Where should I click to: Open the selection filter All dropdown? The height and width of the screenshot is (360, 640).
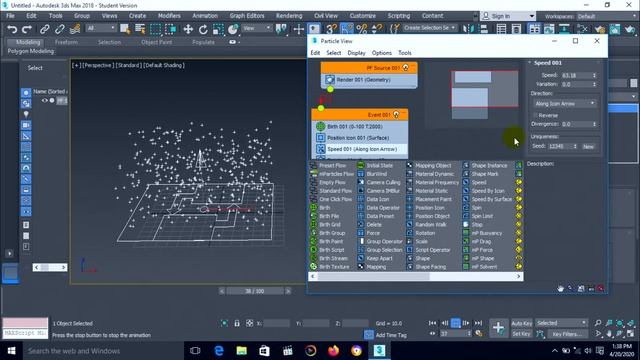[101, 28]
